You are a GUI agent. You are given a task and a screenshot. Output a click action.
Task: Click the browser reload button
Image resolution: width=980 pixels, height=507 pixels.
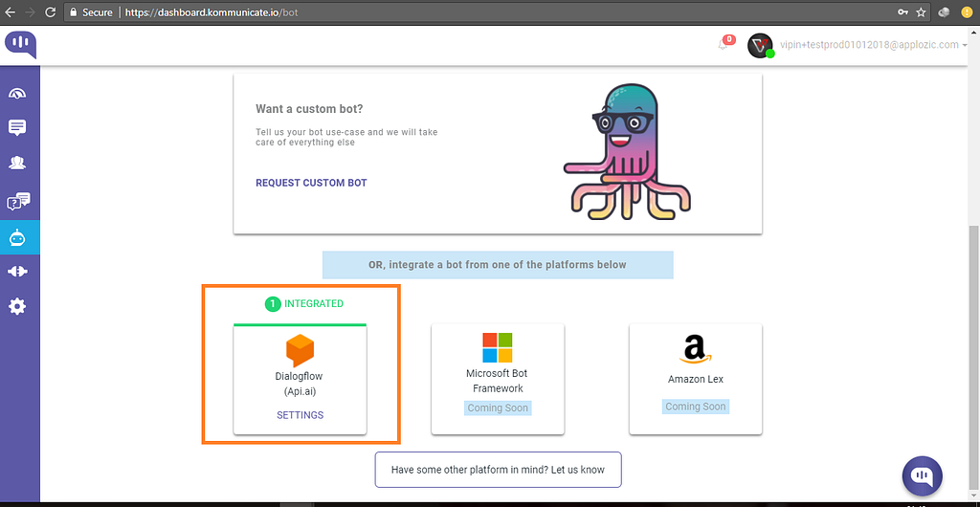pos(51,11)
